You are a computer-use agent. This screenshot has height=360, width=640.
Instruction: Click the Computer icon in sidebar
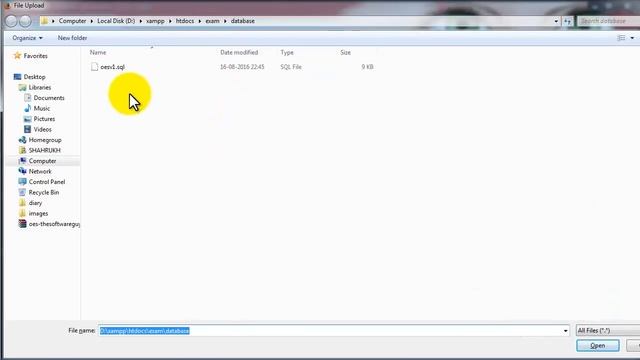click(x=22, y=161)
